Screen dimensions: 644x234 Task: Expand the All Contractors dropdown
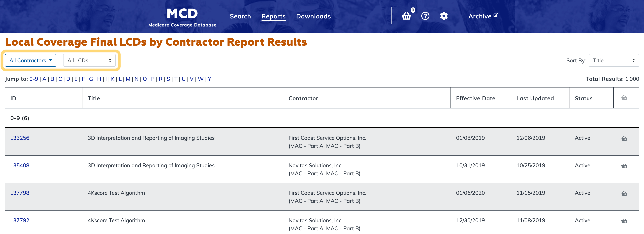[x=30, y=61]
